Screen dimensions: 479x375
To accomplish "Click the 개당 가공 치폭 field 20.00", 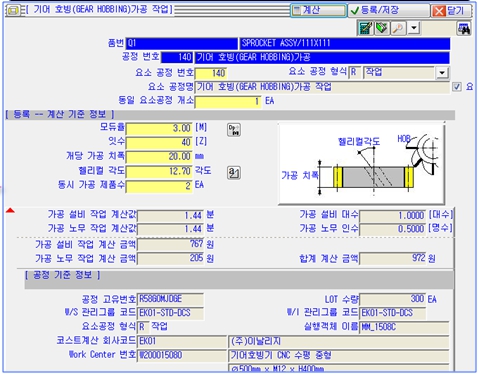I will 159,157.
